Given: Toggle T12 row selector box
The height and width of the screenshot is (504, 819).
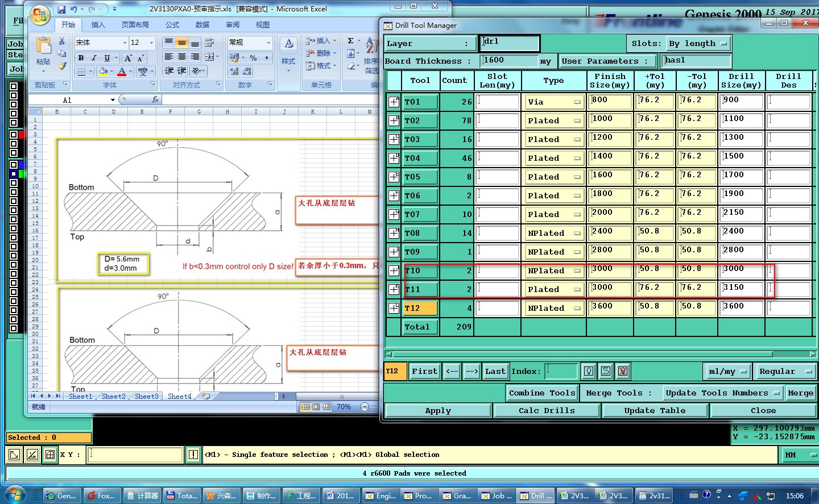Looking at the screenshot, I should 394,308.
